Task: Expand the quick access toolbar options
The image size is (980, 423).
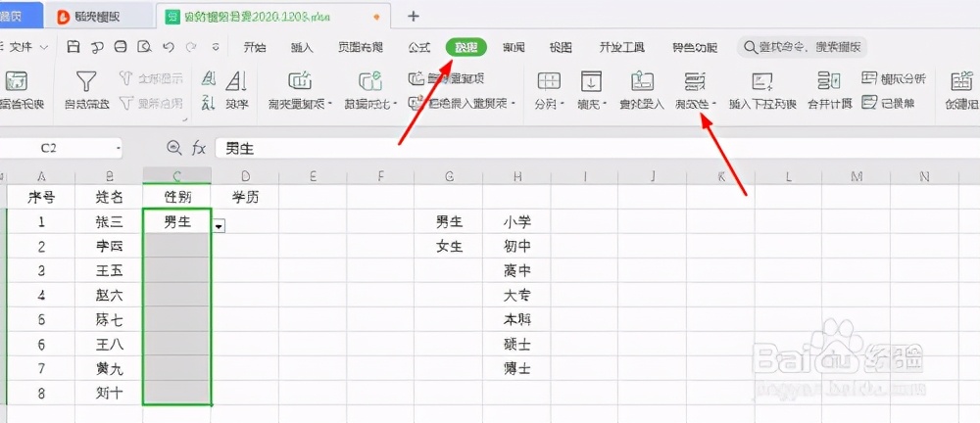Action: (x=216, y=47)
